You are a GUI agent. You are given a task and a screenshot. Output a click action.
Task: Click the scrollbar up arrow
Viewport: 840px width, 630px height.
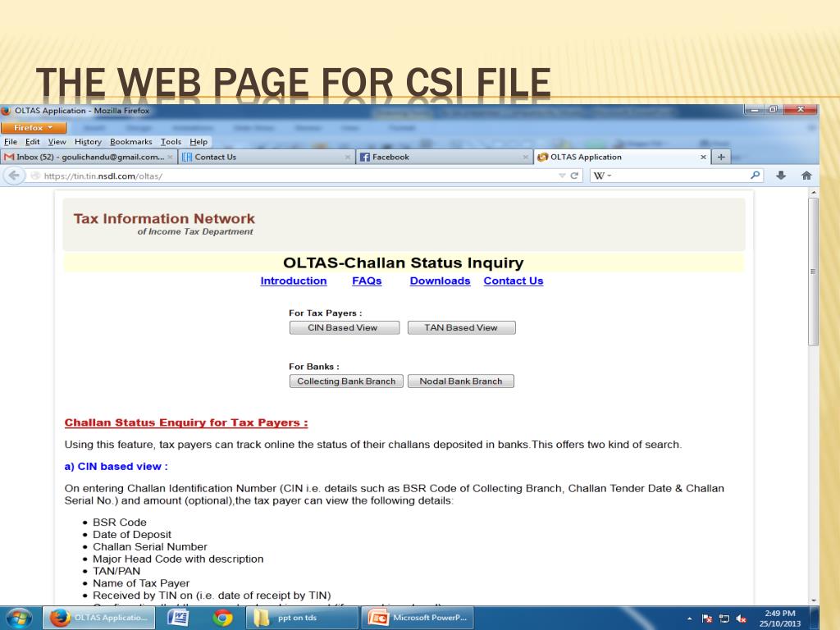813,192
